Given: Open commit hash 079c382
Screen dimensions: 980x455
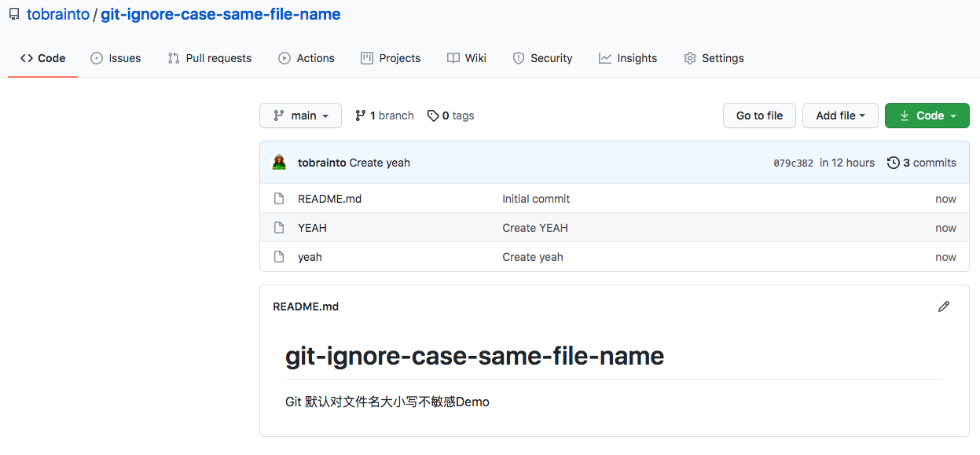Looking at the screenshot, I should click(x=793, y=163).
